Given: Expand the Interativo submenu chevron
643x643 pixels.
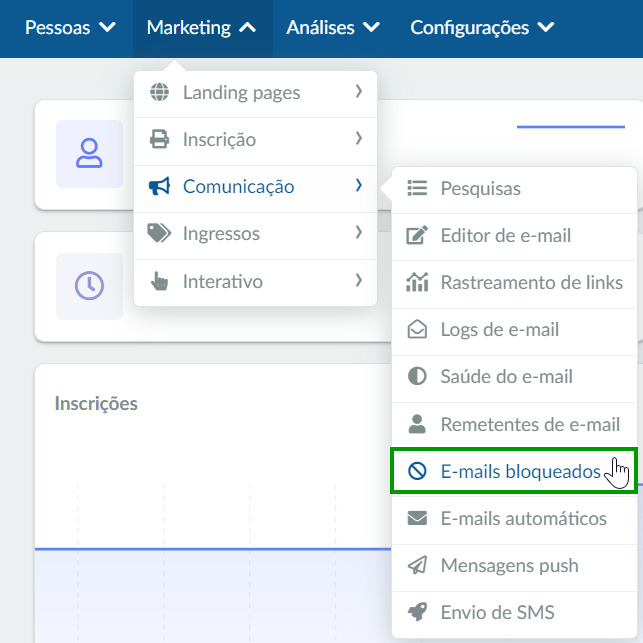Looking at the screenshot, I should (359, 280).
